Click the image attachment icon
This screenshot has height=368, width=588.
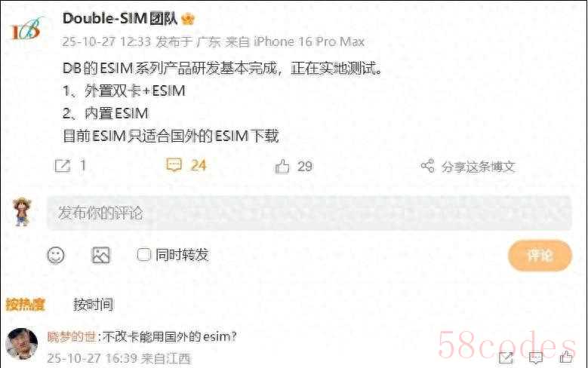(101, 255)
